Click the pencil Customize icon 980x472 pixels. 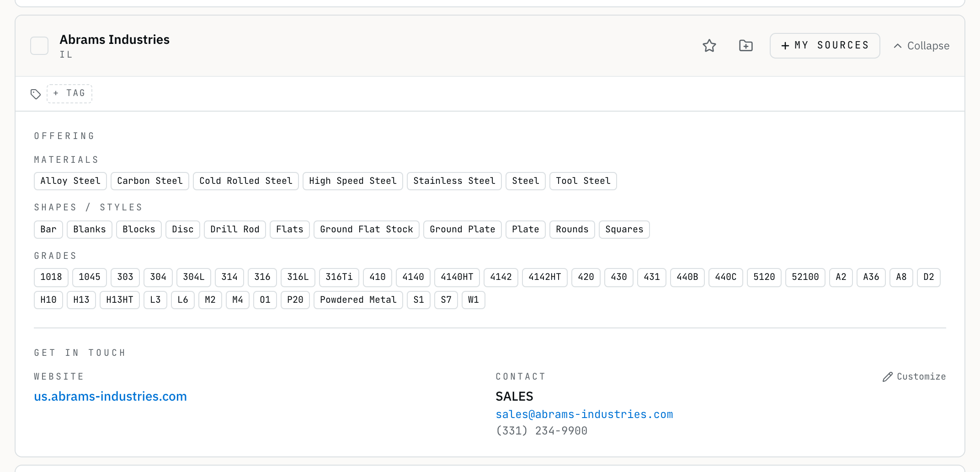[x=887, y=377]
